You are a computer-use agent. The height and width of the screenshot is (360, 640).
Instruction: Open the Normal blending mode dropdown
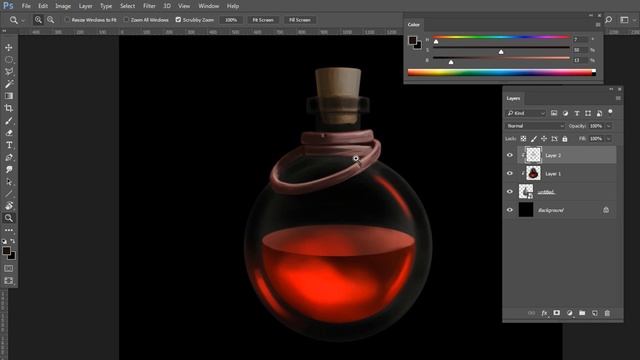click(535, 126)
